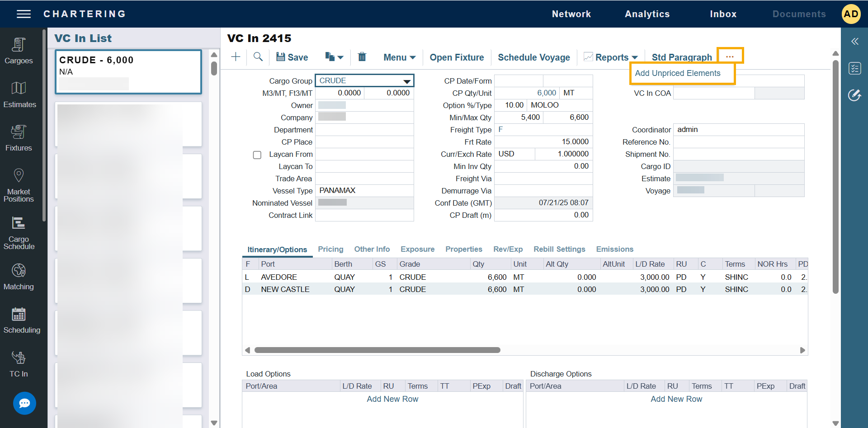Select Add Unpriced Elements option

(677, 73)
